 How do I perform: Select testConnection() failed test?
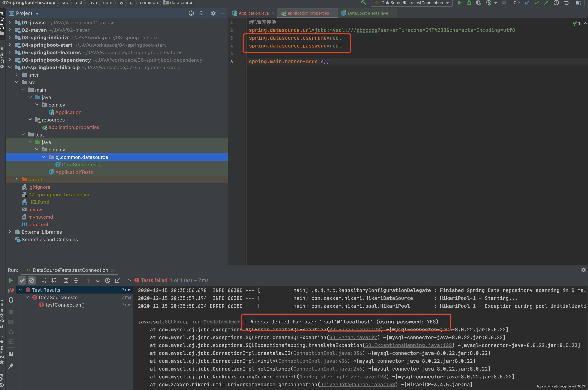[65, 305]
